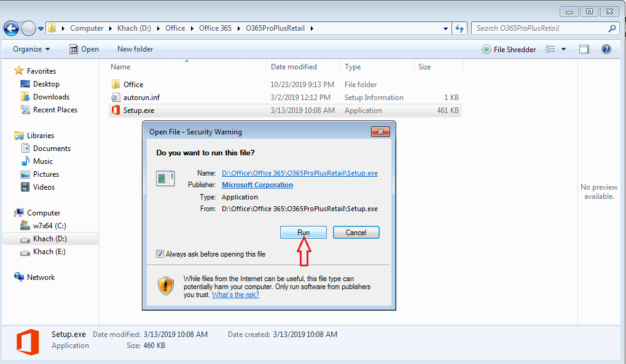Open the Microsoft Corporation publisher link
This screenshot has width=626, height=364.
257,184
